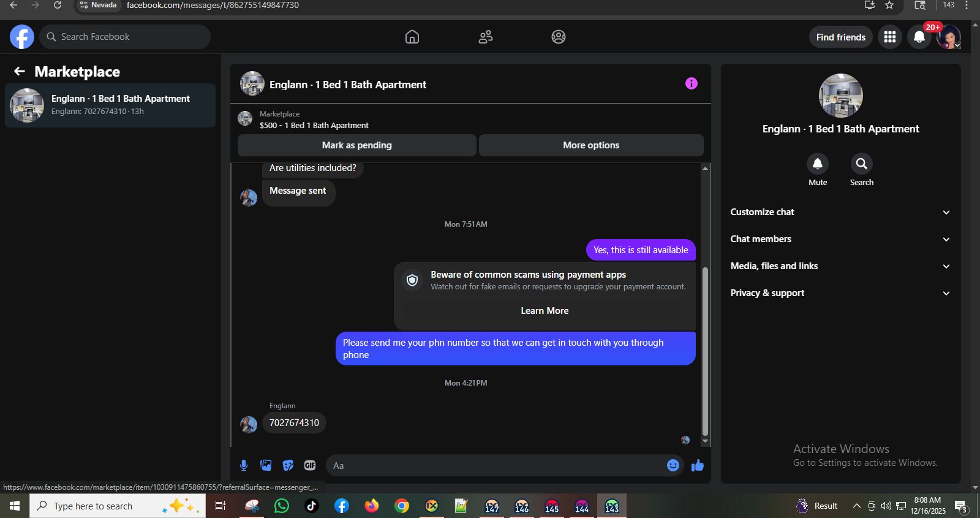Open Chrome browser menu three dots

point(967,5)
